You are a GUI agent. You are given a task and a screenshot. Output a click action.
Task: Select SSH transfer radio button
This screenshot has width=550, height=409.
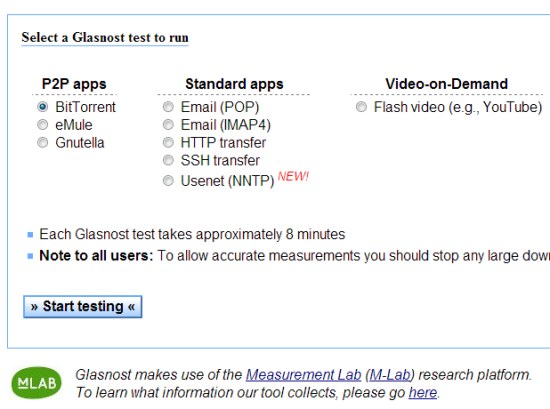coord(168,160)
